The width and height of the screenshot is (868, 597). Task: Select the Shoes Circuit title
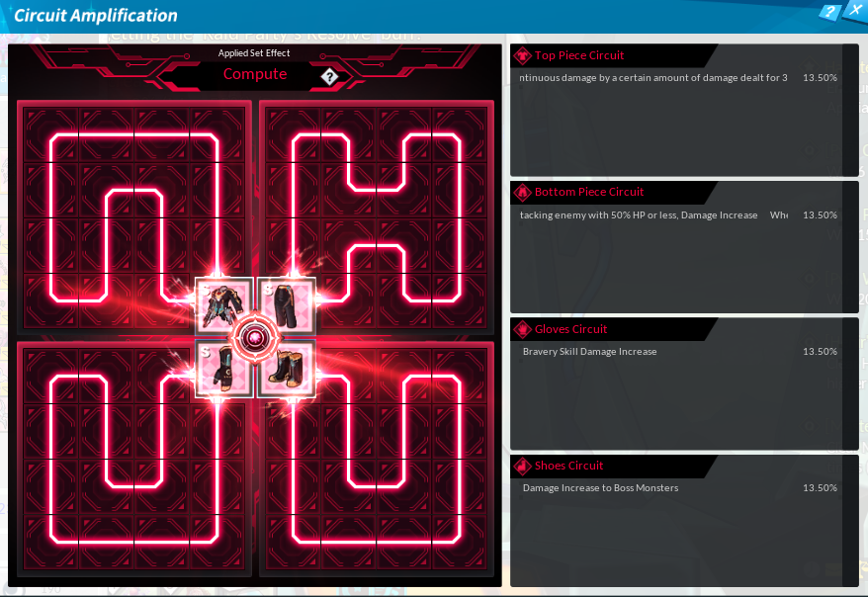pos(568,466)
